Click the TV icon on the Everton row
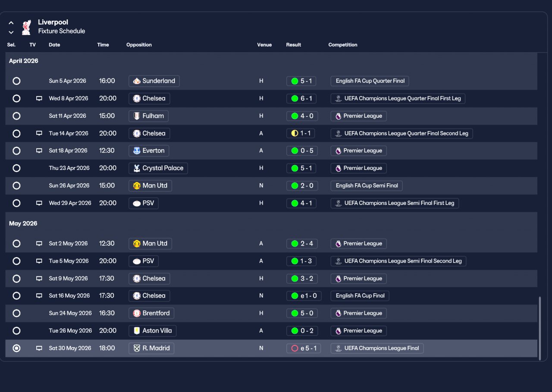 (x=39, y=151)
